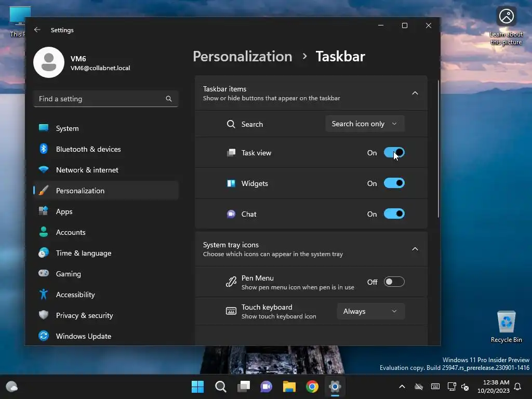This screenshot has height=399, width=532.
Task: Open the Gaming settings category
Action: pyautogui.click(x=106, y=273)
